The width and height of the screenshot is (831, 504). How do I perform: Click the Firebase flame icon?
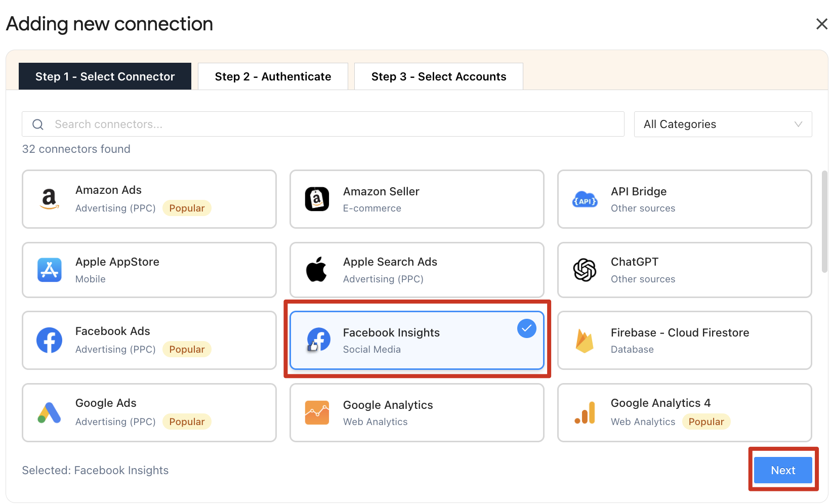pos(585,341)
